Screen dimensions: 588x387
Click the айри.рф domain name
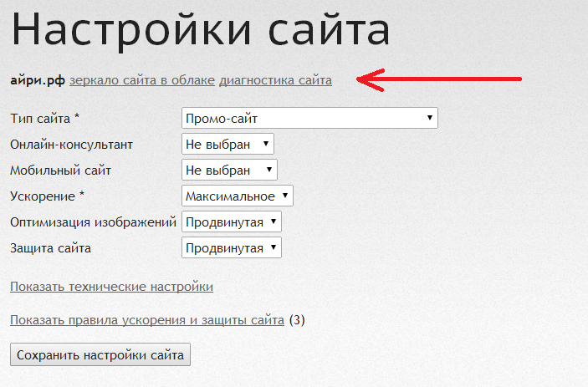tap(38, 80)
